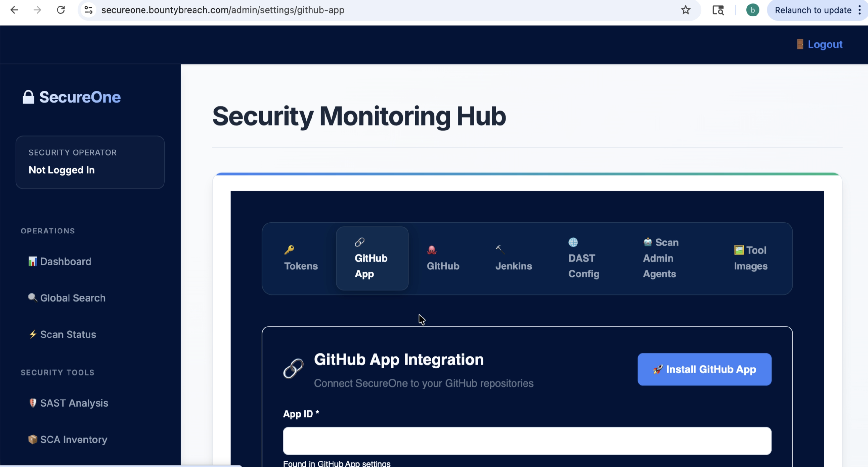Click the Dashboard bar chart icon
868x467 pixels.
pyautogui.click(x=33, y=262)
